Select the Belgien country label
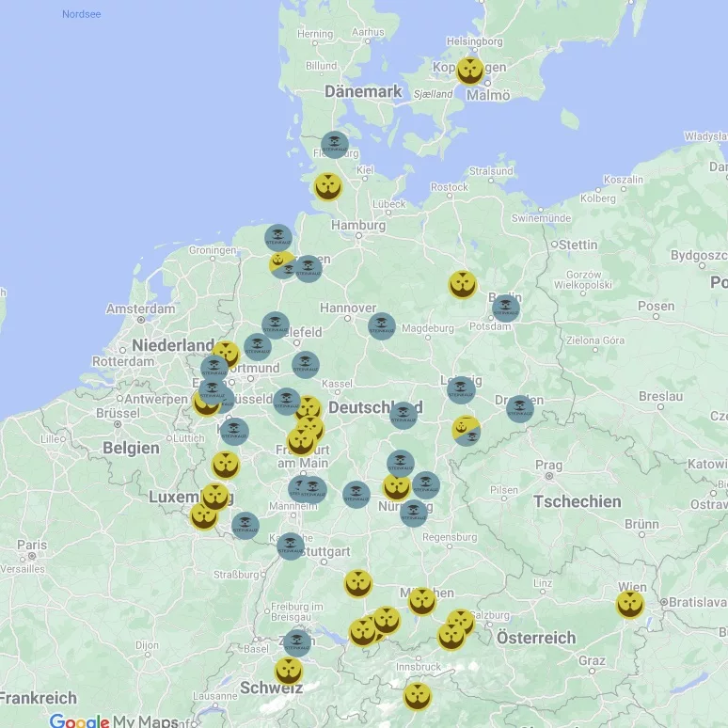Image resolution: width=728 pixels, height=728 pixels. (131, 448)
